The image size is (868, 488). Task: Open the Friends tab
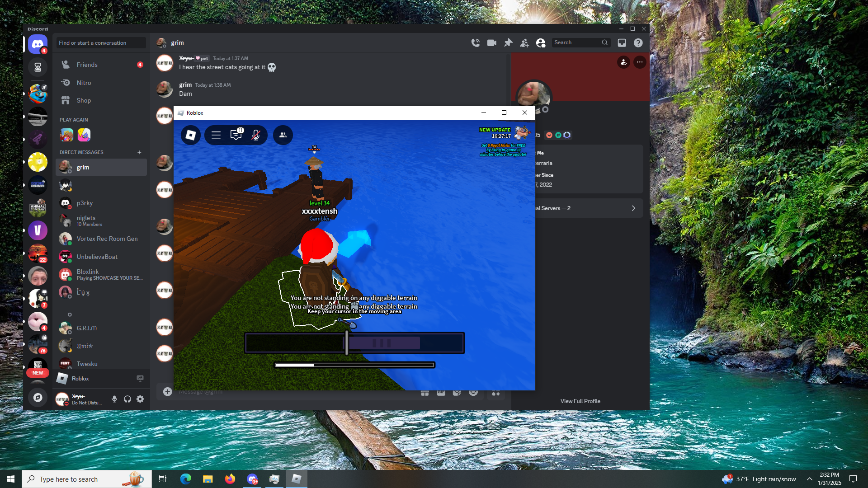pos(101,65)
